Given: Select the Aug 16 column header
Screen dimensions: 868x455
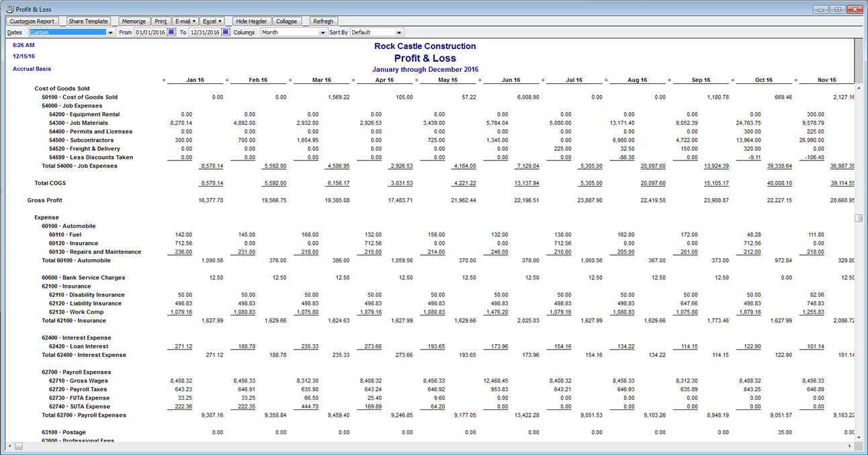Looking at the screenshot, I should [637, 81].
